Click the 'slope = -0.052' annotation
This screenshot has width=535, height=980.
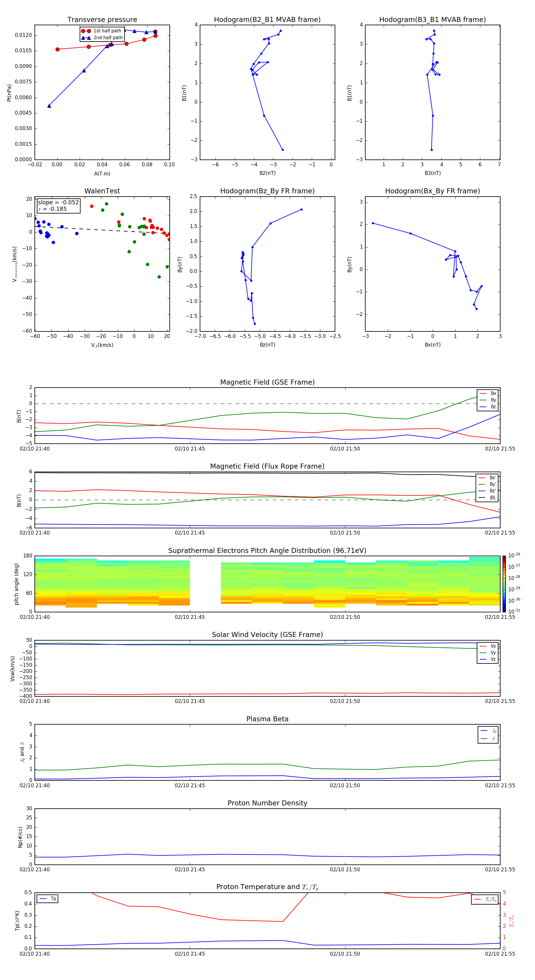click(58, 203)
